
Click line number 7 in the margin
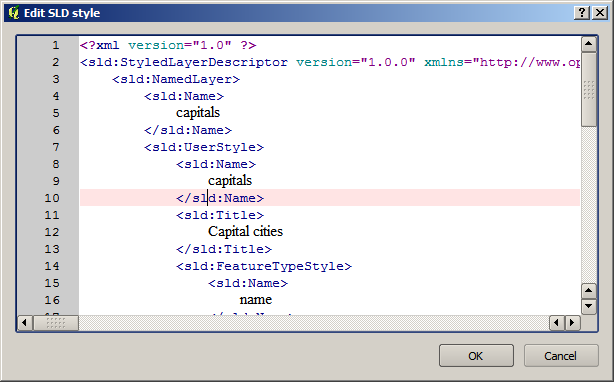pos(56,147)
